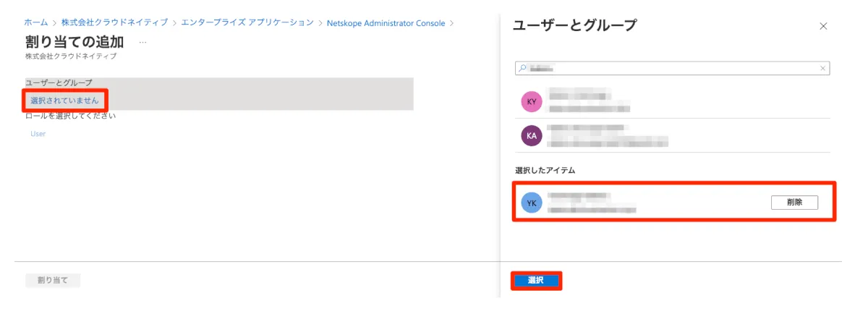This screenshot has width=868, height=319.
Task: Click the KY user avatar icon
Action: point(532,102)
